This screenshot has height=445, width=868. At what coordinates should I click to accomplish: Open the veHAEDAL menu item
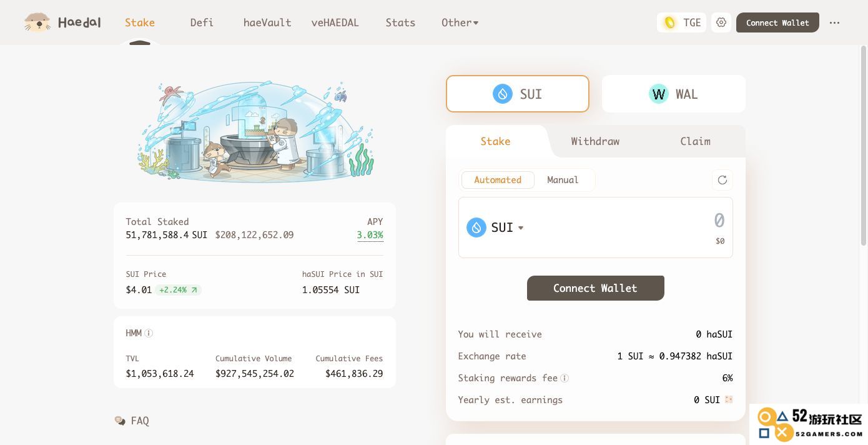(x=335, y=22)
